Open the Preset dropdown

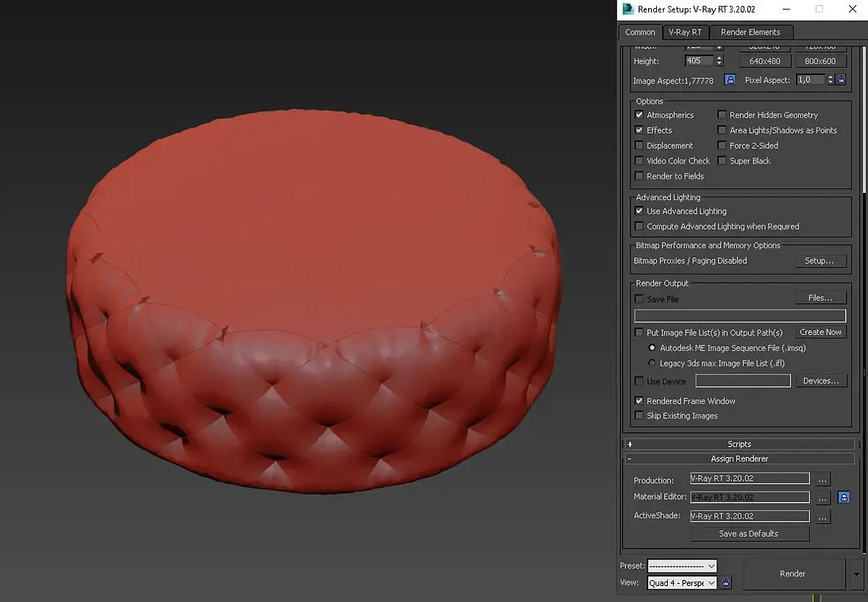click(682, 566)
